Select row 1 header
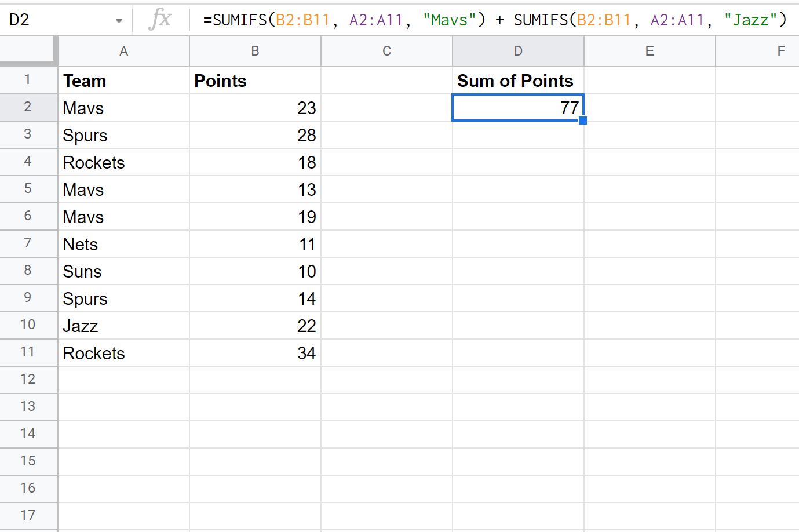Screen dimensions: 799x532 pos(28,80)
